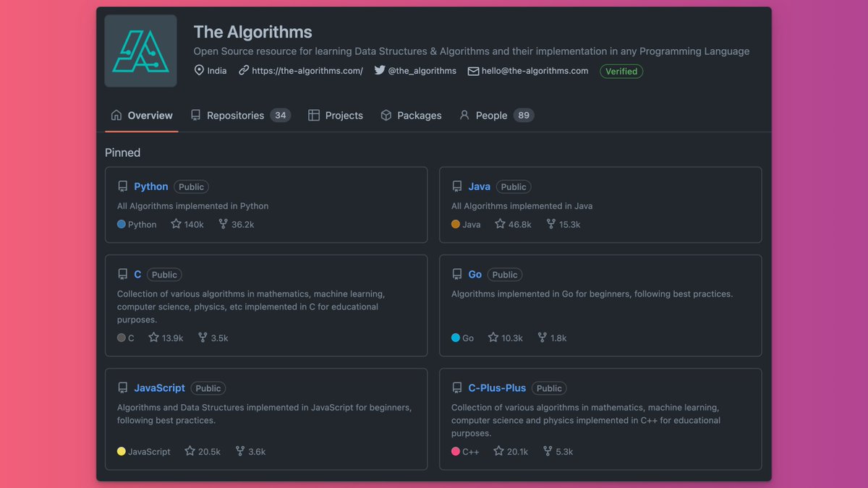Click the repo icon of Python card
This screenshot has height=488, width=868.
(123, 187)
